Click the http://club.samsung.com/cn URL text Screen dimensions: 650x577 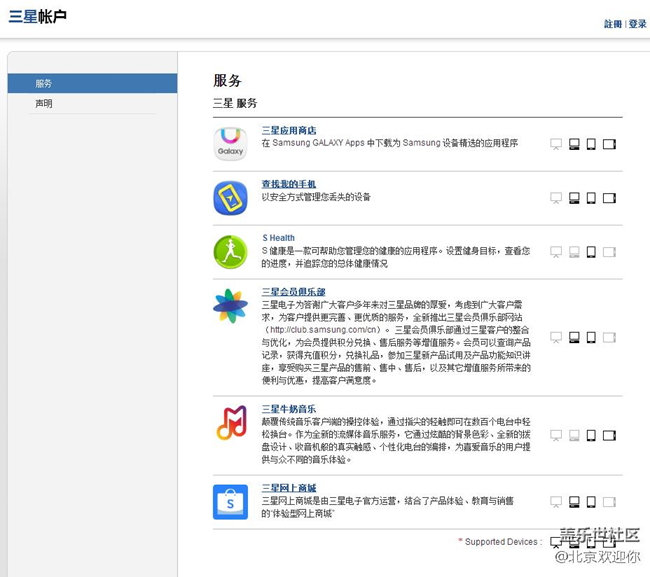pos(324,330)
